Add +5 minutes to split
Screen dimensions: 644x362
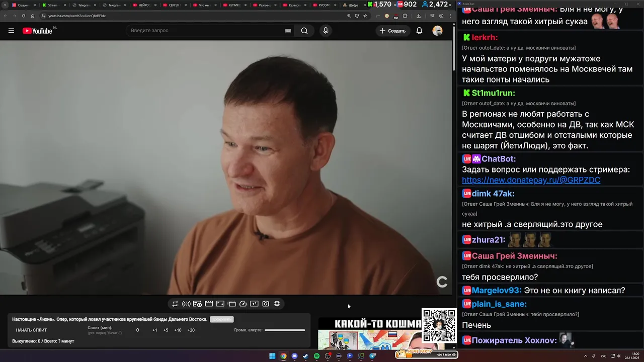click(166, 330)
